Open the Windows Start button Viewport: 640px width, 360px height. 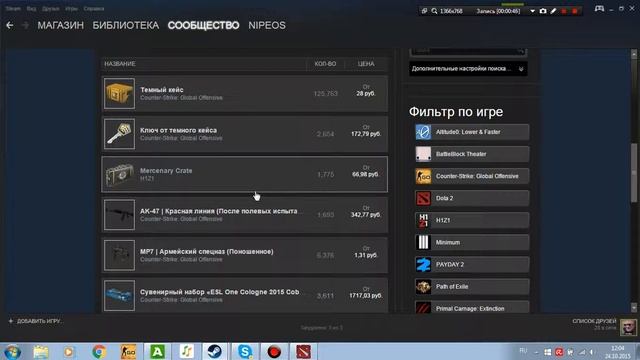click(x=12, y=351)
